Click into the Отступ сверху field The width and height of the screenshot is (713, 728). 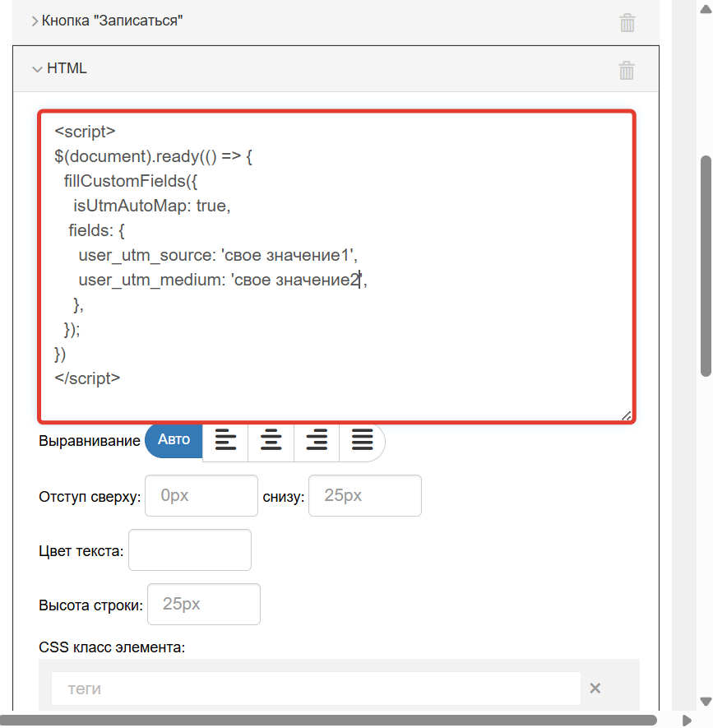[201, 495]
